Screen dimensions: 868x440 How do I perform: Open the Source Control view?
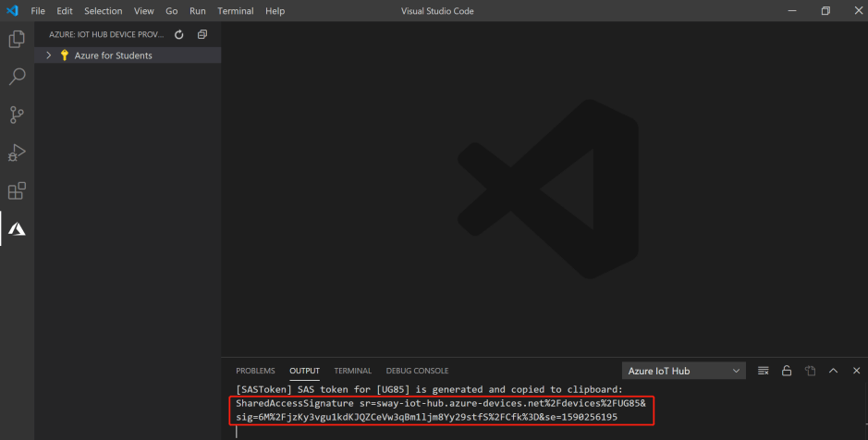pos(17,116)
